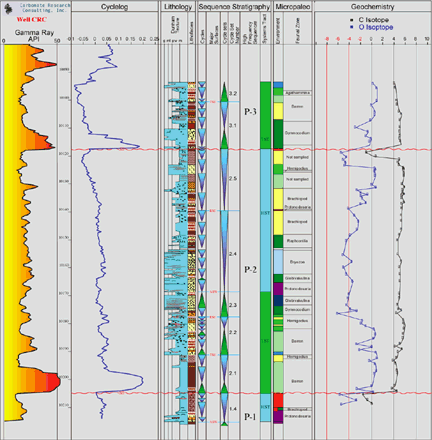Click the 'Cycles' column header
This screenshot has height=440, width=432.
(202, 36)
